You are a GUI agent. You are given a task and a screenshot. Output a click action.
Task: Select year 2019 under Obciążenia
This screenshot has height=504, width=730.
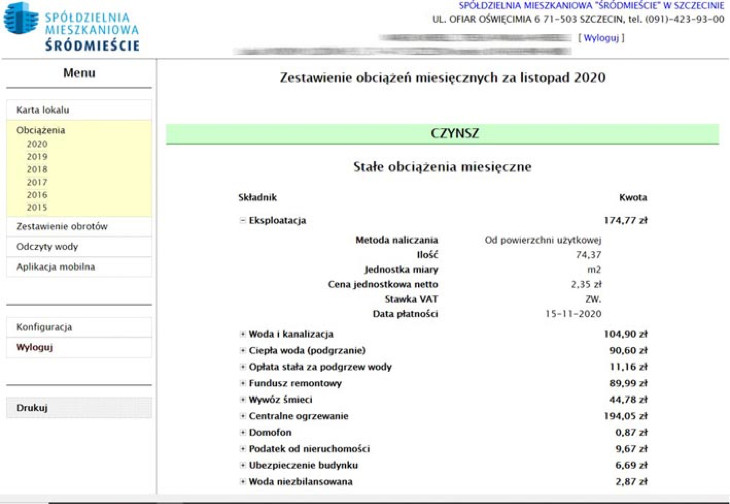(37, 157)
